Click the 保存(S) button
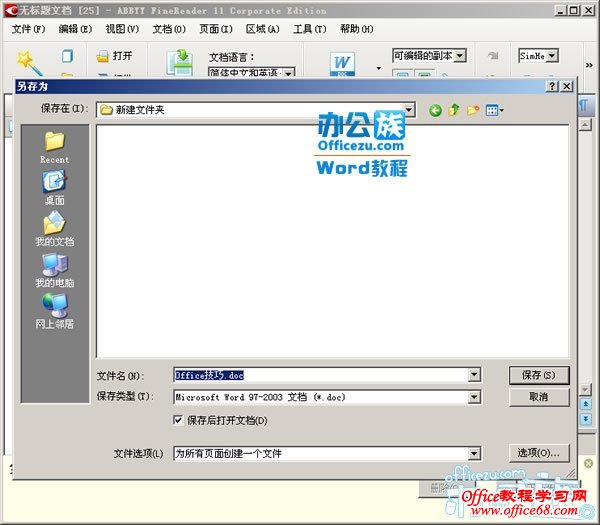 pos(539,375)
